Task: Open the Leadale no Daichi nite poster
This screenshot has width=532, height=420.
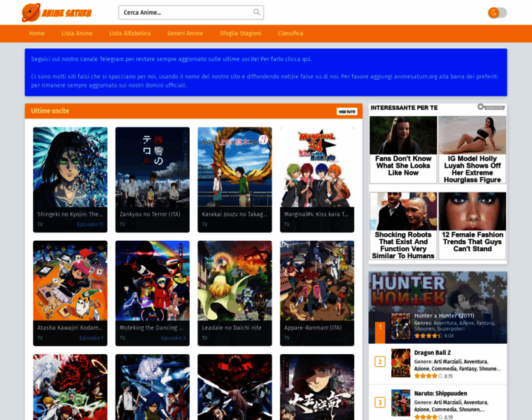Action: click(234, 281)
